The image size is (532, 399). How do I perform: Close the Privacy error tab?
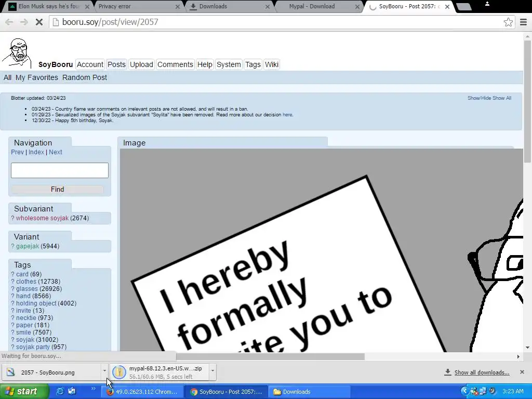tap(178, 6)
